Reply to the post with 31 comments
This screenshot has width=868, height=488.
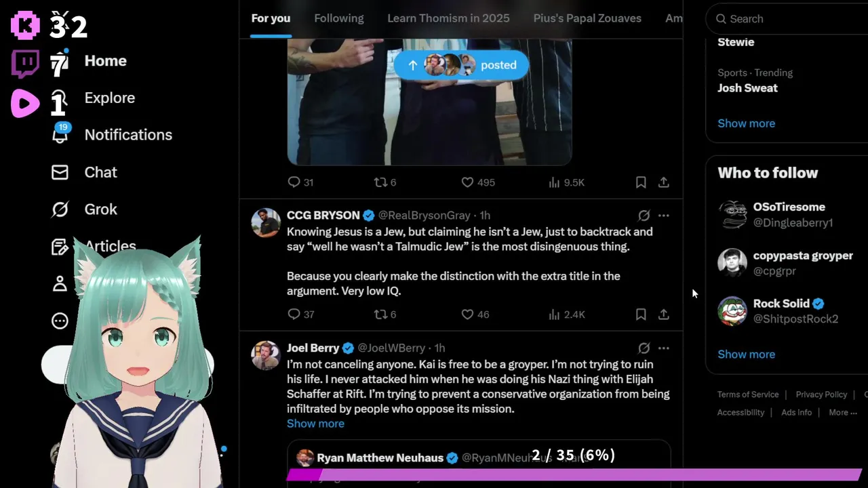(x=300, y=182)
